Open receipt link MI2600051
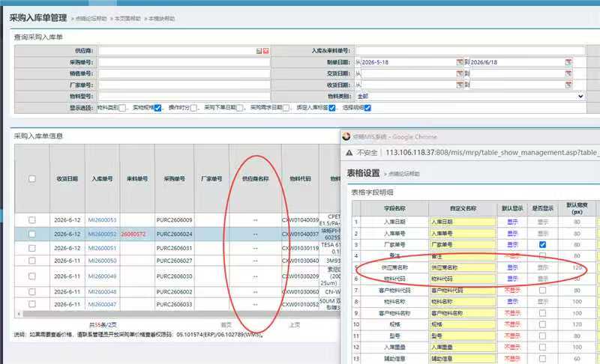Image resolution: width=600 pixels, height=364 pixels. tap(102, 248)
